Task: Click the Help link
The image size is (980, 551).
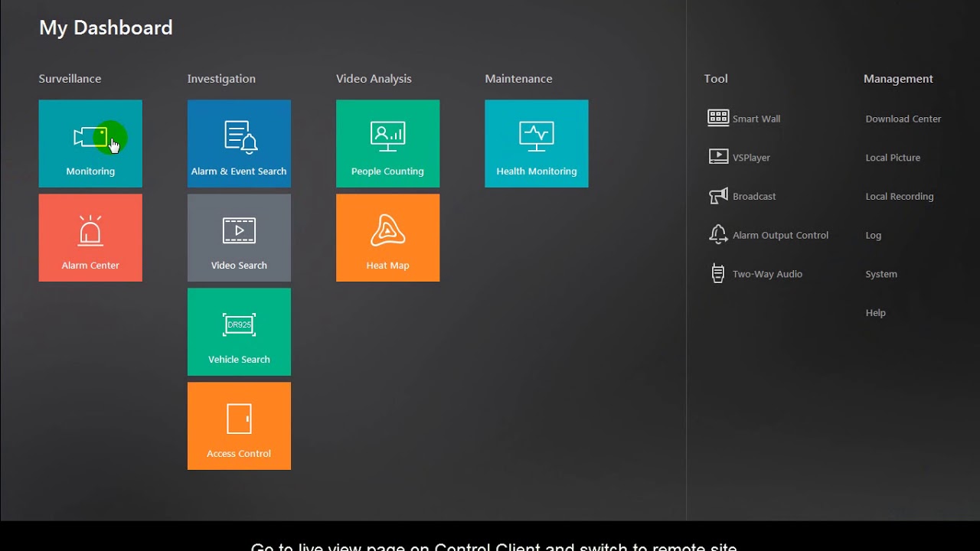Action: point(875,313)
